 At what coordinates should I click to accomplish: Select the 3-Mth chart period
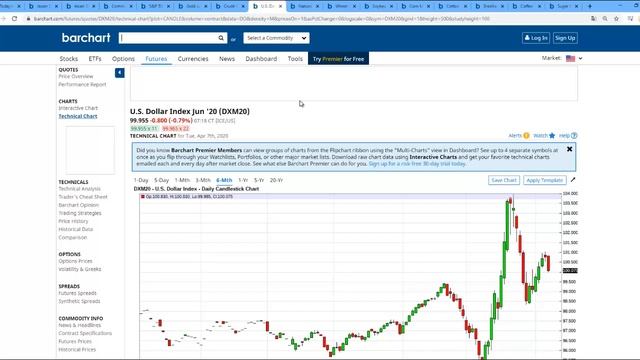(x=203, y=180)
